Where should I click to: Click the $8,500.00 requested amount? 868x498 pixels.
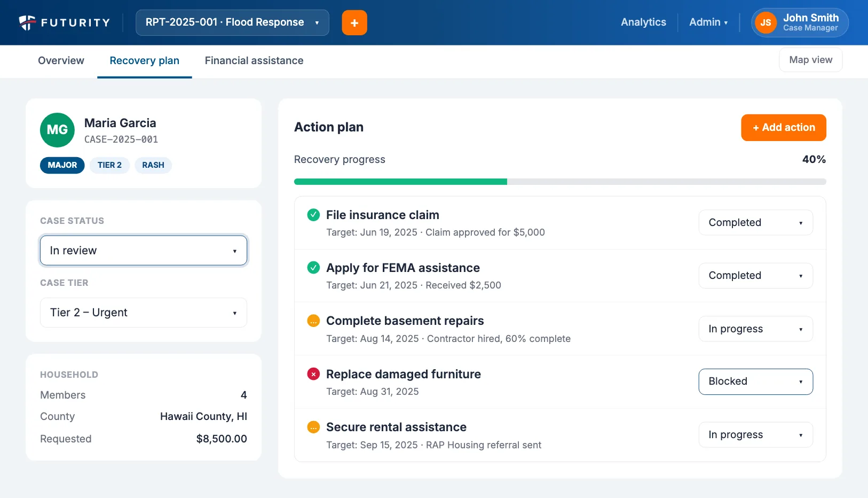[222, 439]
